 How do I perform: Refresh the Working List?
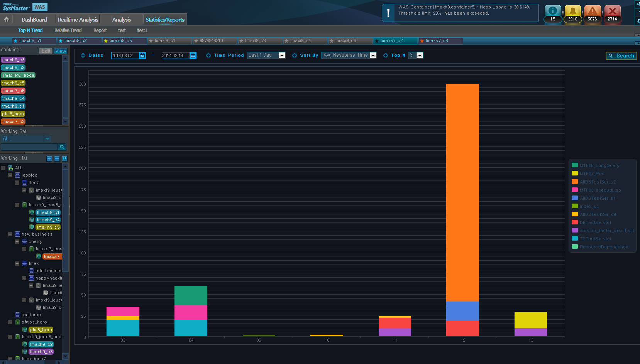point(64,158)
